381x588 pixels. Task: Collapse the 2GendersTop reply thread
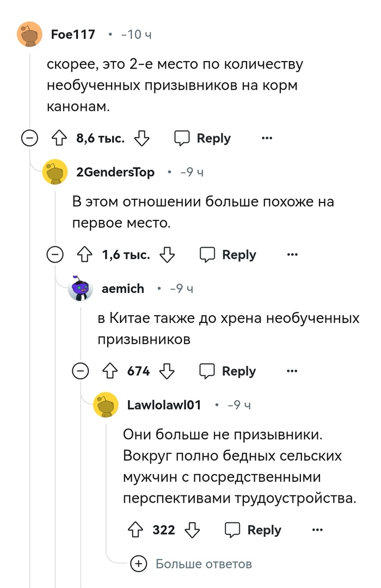pos(54,255)
